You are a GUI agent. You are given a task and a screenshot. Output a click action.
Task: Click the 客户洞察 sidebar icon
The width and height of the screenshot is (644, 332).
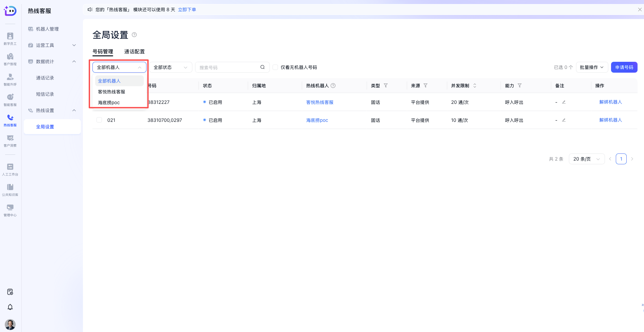coord(10,140)
